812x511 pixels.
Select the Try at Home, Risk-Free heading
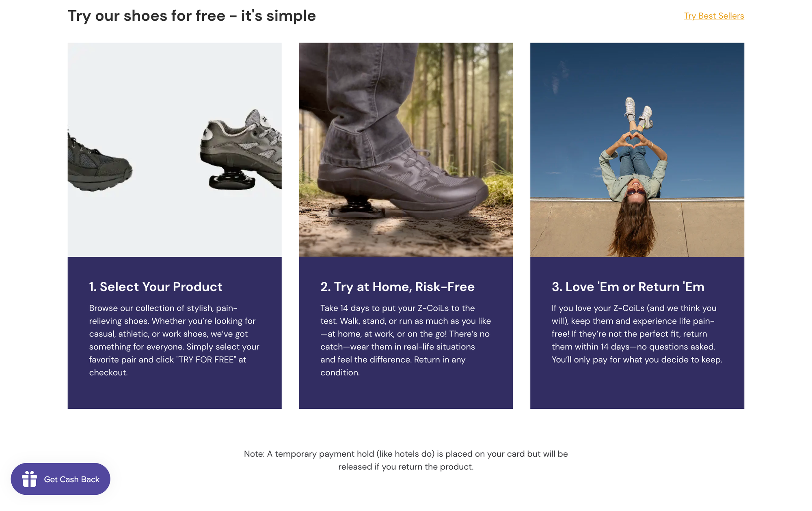pos(397,287)
